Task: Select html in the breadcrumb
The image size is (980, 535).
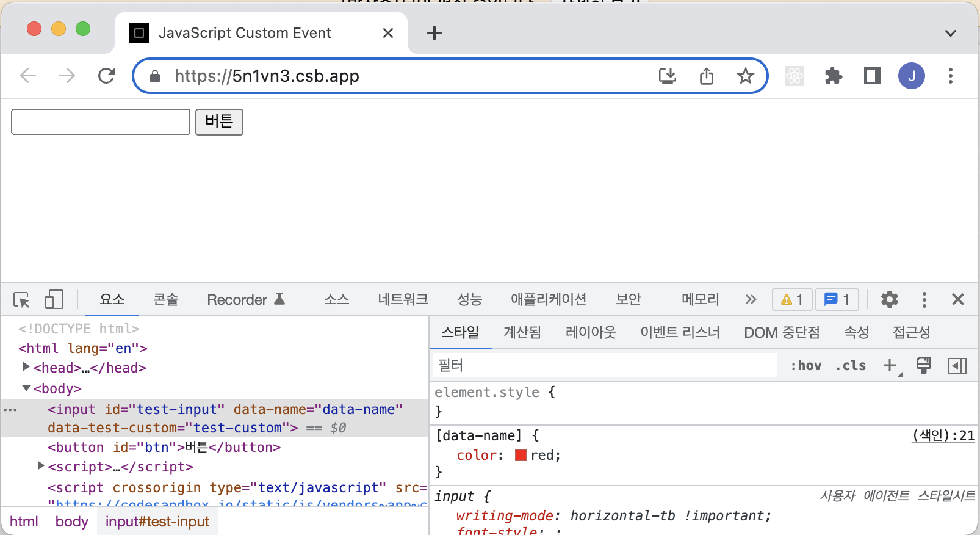Action: click(24, 522)
